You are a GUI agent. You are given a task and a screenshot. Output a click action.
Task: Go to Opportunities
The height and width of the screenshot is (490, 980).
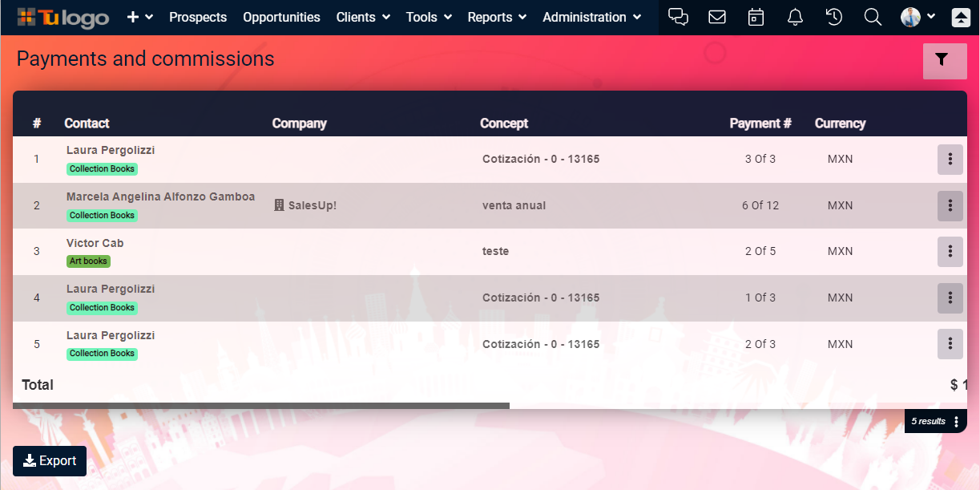pyautogui.click(x=281, y=17)
